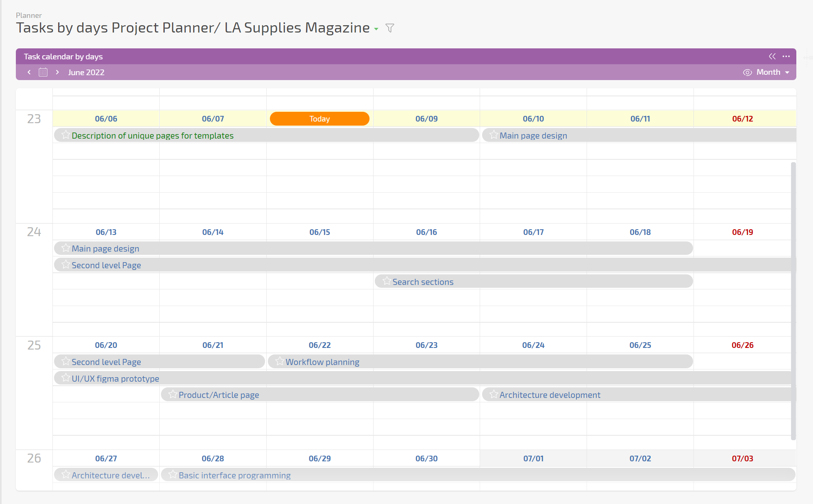Open Basic interface programming task
The image size is (813, 504).
pyautogui.click(x=235, y=475)
